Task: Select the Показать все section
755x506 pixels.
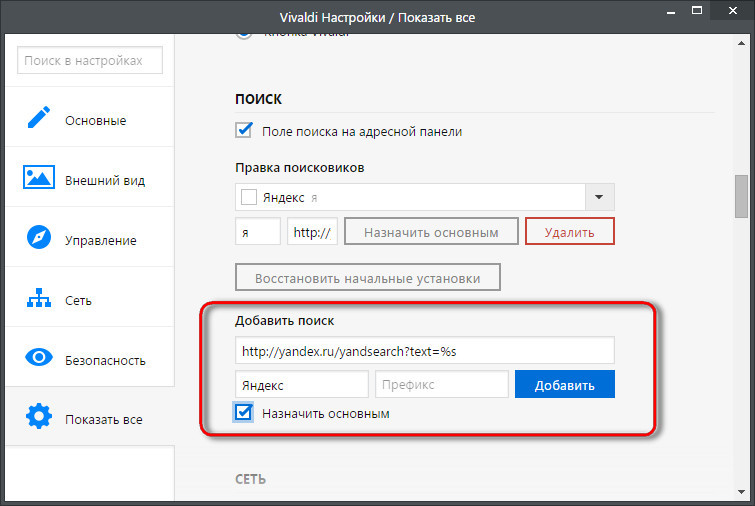Action: [x=90, y=416]
